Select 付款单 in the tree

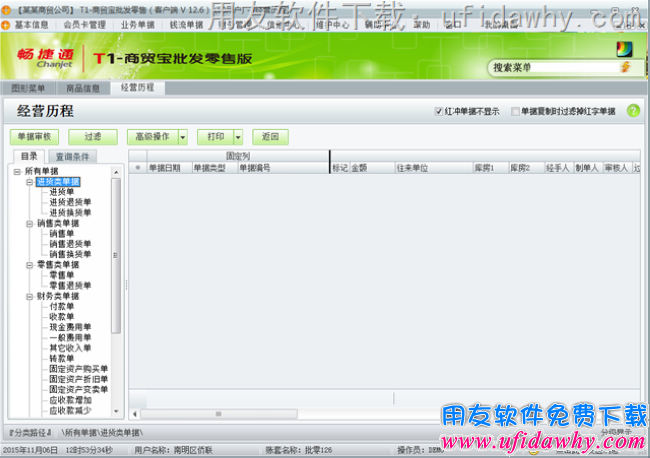click(61, 307)
